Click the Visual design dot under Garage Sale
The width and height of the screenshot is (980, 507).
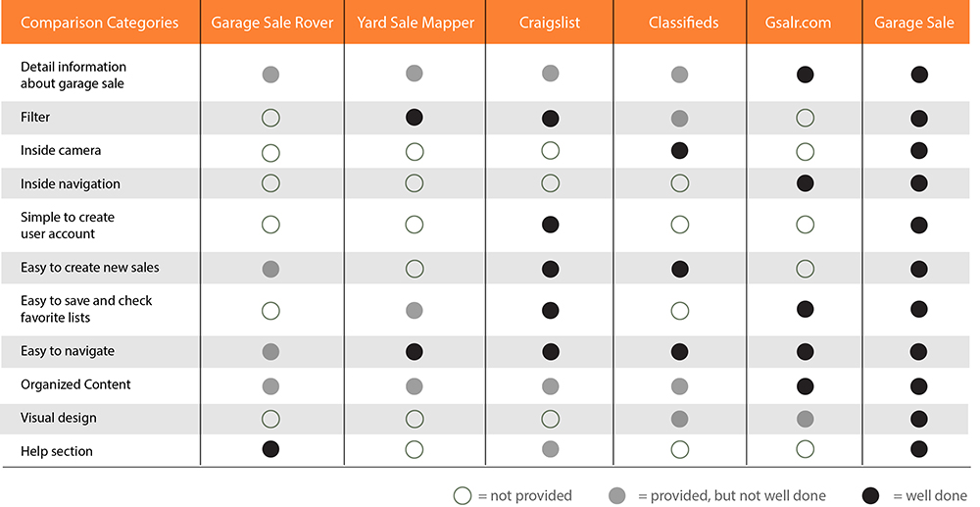pyautogui.click(x=918, y=418)
